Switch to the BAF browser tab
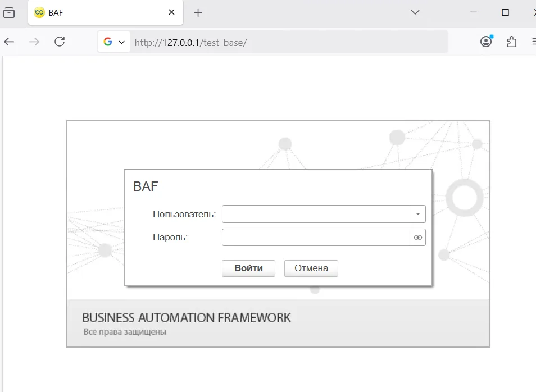536x392 pixels. pyautogui.click(x=96, y=13)
